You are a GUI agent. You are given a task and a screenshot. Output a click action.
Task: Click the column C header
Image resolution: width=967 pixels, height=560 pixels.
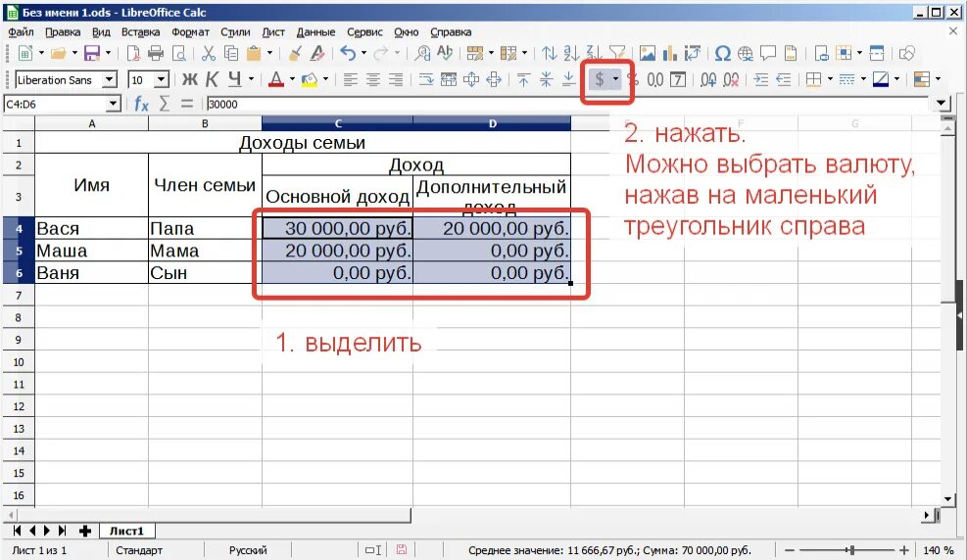[x=337, y=123]
